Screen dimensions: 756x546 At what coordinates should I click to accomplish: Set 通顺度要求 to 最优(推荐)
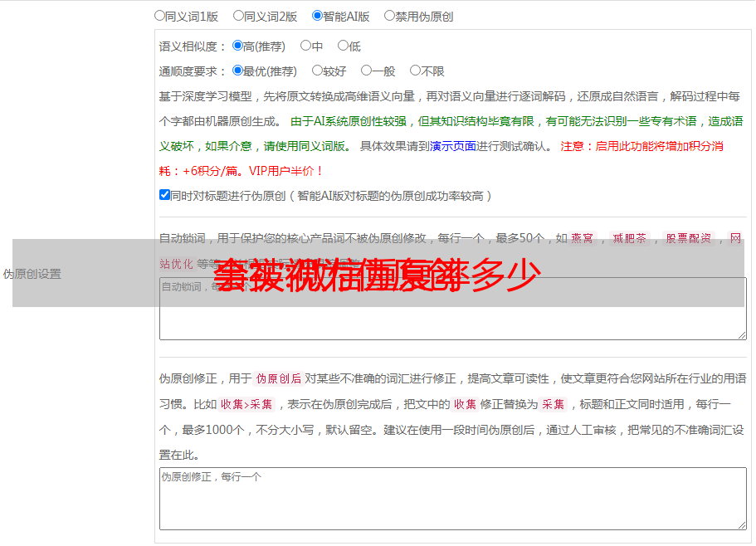coord(238,71)
